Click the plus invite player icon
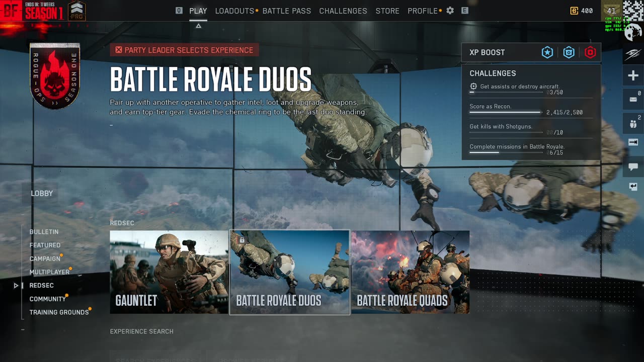Image resolution: width=644 pixels, height=362 pixels. tap(633, 76)
